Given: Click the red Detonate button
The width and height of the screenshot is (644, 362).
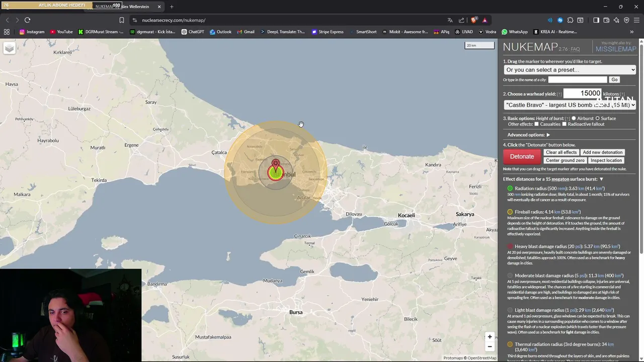Looking at the screenshot, I should click(522, 156).
